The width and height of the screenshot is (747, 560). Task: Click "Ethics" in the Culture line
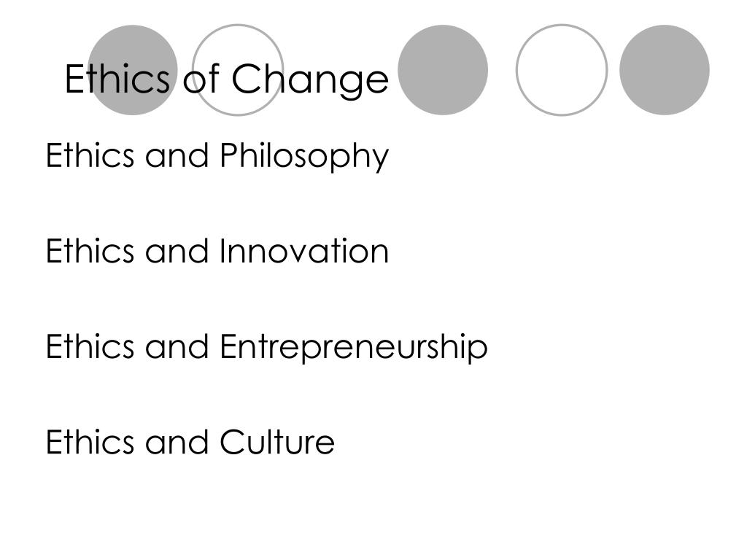(x=90, y=442)
